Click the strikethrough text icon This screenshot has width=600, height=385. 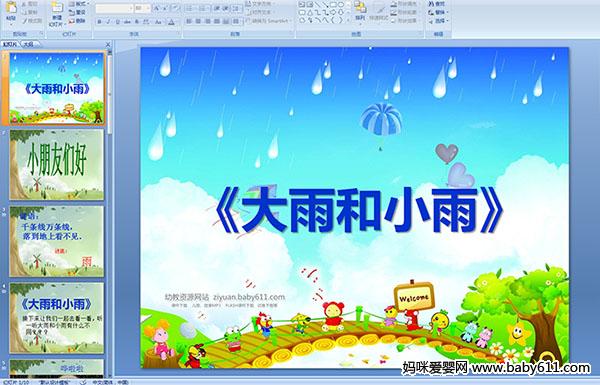click(127, 22)
